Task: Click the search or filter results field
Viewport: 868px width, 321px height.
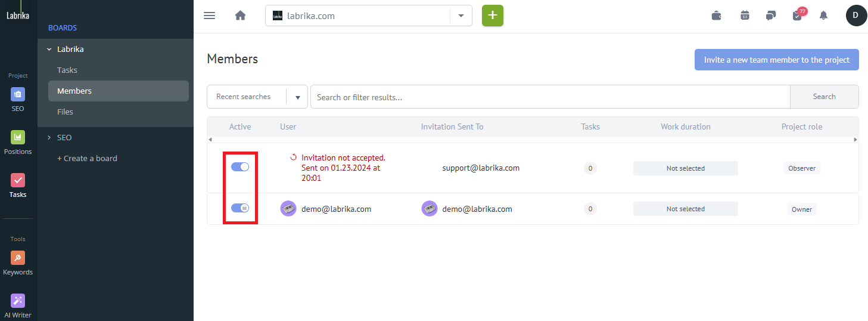Action: coord(550,97)
